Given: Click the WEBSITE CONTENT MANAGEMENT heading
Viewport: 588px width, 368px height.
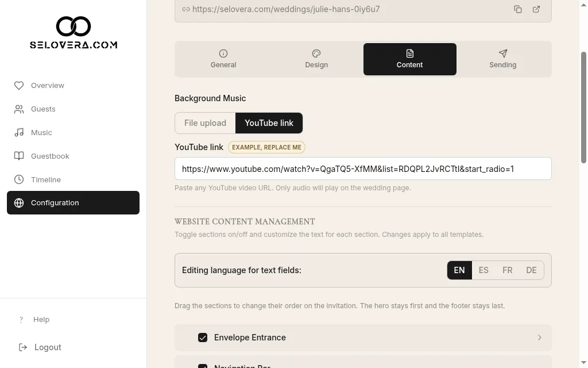Looking at the screenshot, I should 245,221.
